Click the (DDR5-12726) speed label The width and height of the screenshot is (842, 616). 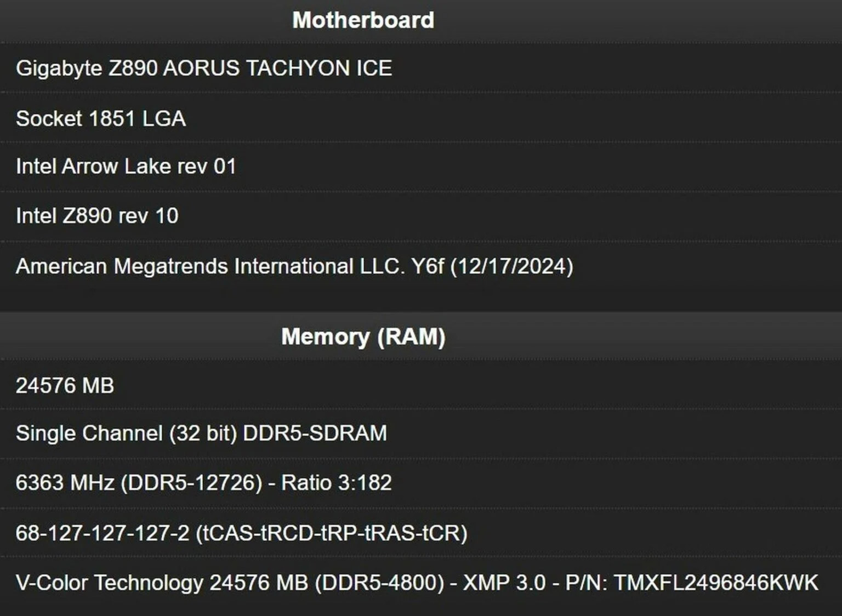coord(191,483)
